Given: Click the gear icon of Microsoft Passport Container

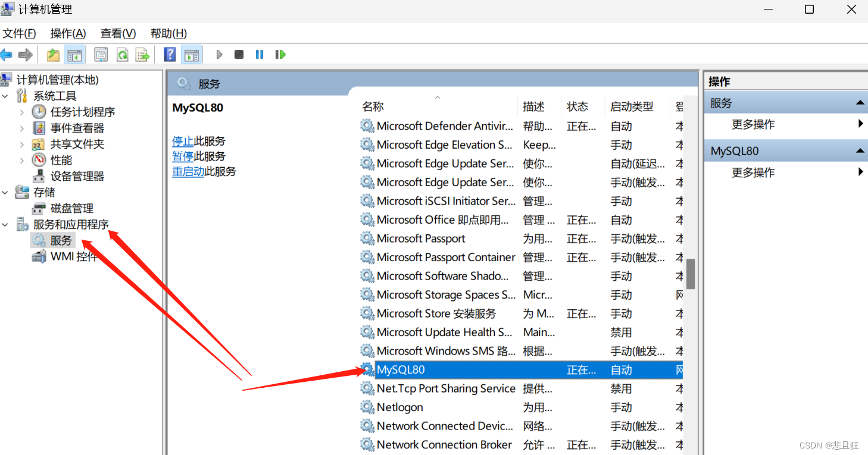Looking at the screenshot, I should pos(367,258).
